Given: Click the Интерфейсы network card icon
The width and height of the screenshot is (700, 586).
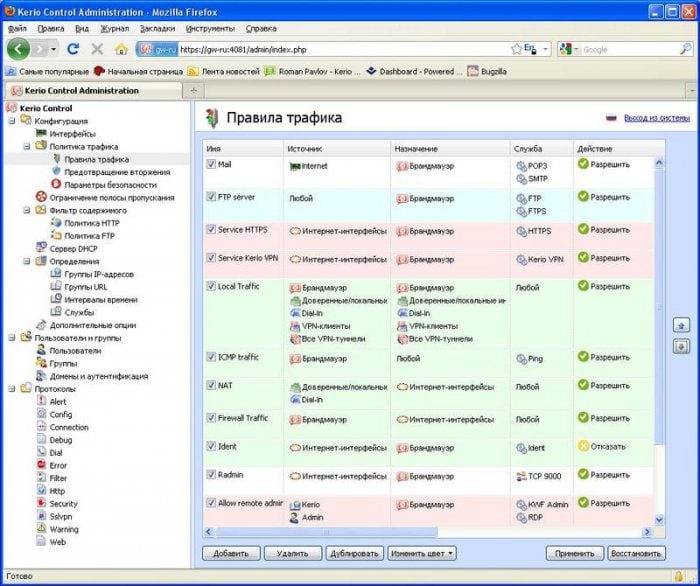Looking at the screenshot, I should (x=41, y=133).
